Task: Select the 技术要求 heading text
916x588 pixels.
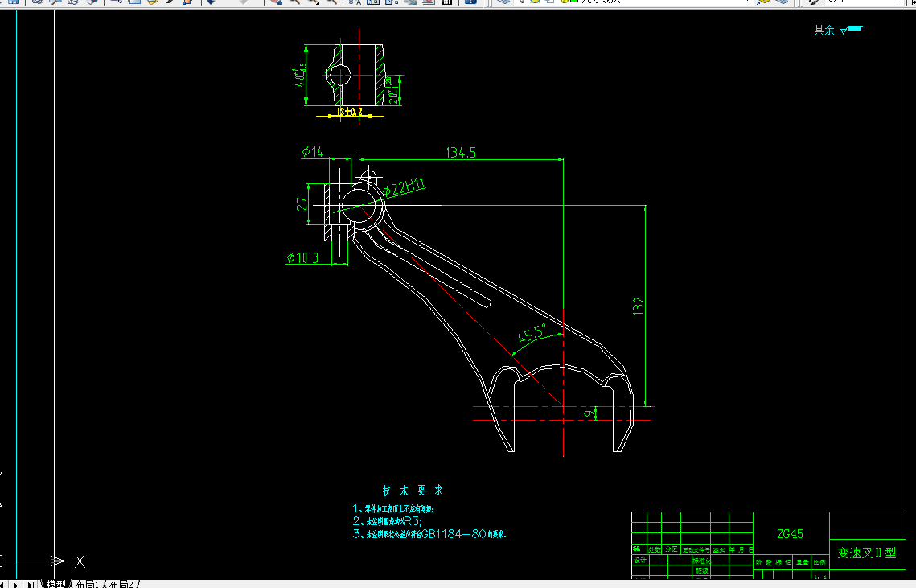Action: [x=413, y=491]
